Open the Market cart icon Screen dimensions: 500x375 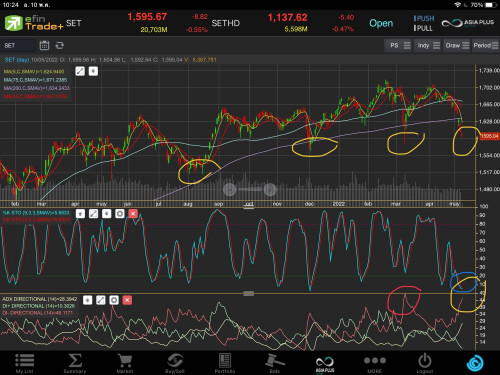coord(125,363)
